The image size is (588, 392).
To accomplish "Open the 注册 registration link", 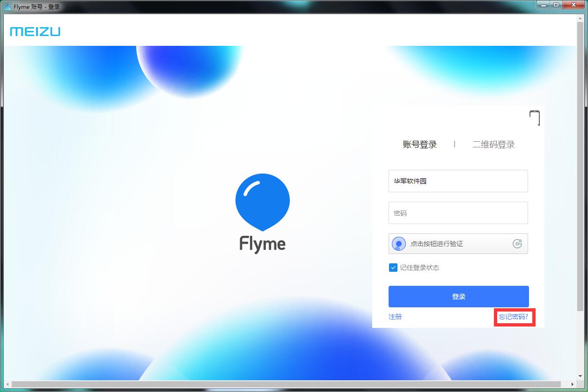I will (395, 317).
